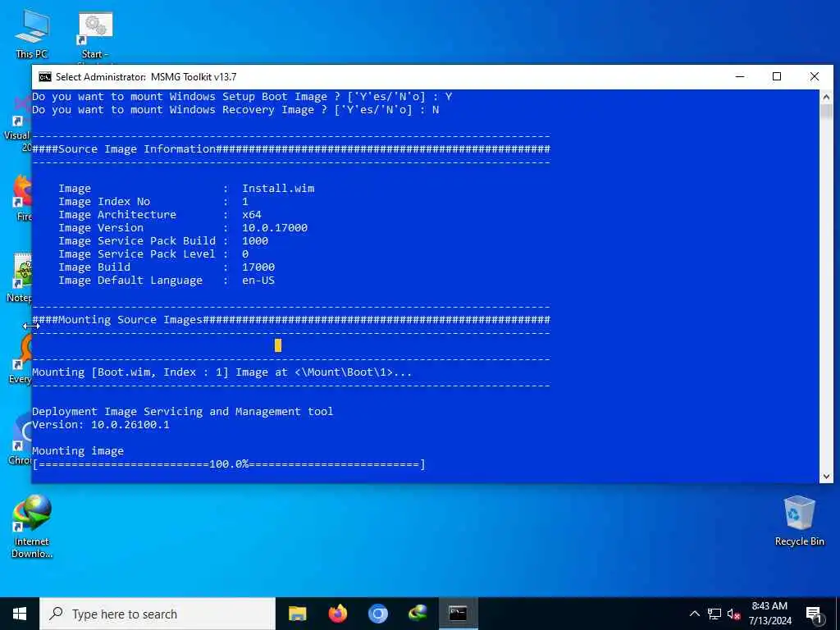This screenshot has height=630, width=840.
Task: Close the MSMG Toolkit window
Action: coord(815,76)
